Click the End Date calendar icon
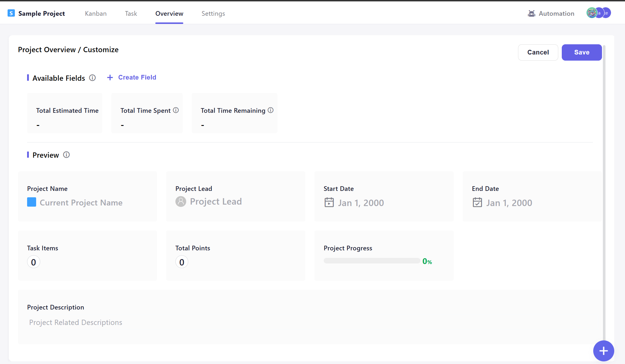Viewport: 625px width, 364px height. 477,202
